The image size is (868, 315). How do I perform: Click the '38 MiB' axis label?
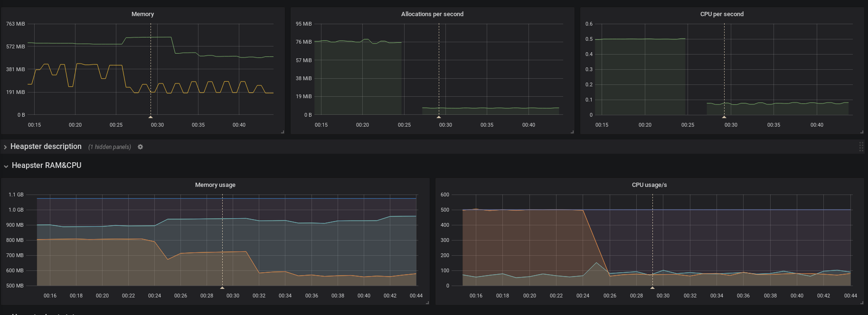pyautogui.click(x=304, y=78)
